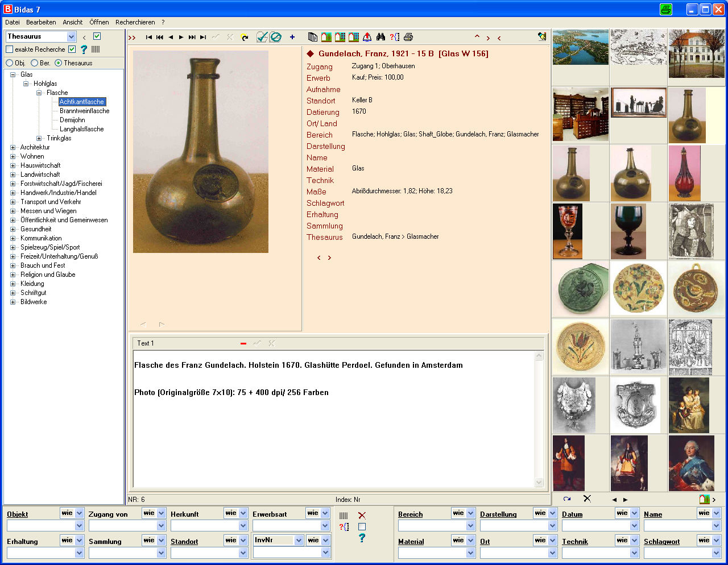Select Branntweinflasche in the tree
The image size is (728, 565).
[x=84, y=111]
